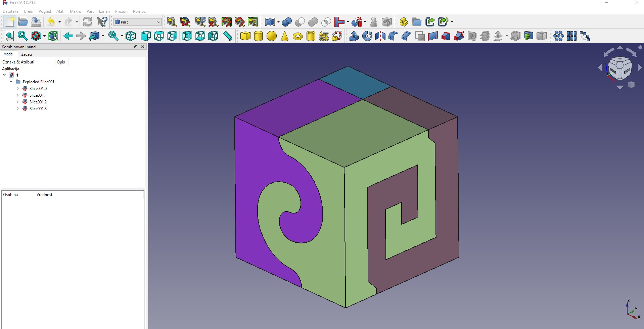Click the RIGHT face of navigation cube
Image resolution: width=644 pixels, height=329 pixels.
pos(627,71)
